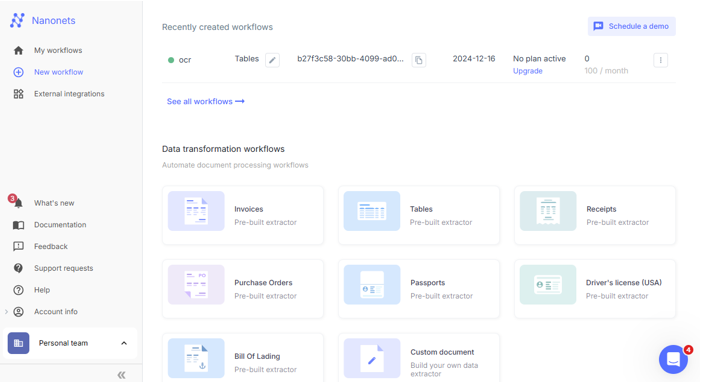Choose the Tables card title

coord(421,209)
